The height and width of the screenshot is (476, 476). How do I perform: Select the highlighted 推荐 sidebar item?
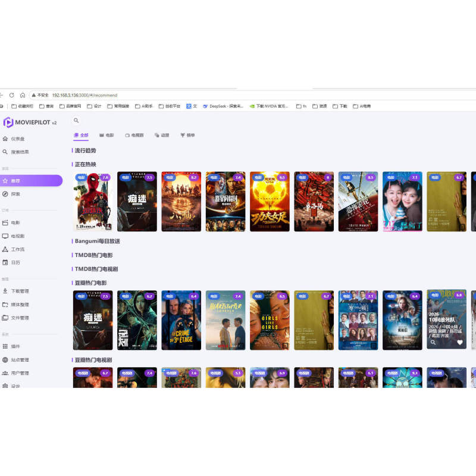click(31, 181)
